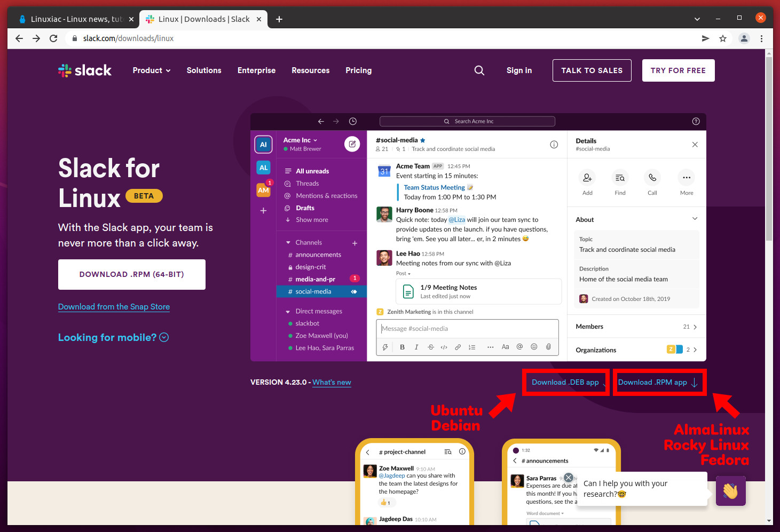This screenshot has height=532, width=780.
Task: Click the mention @ icon in the message toolbar
Action: (519, 347)
